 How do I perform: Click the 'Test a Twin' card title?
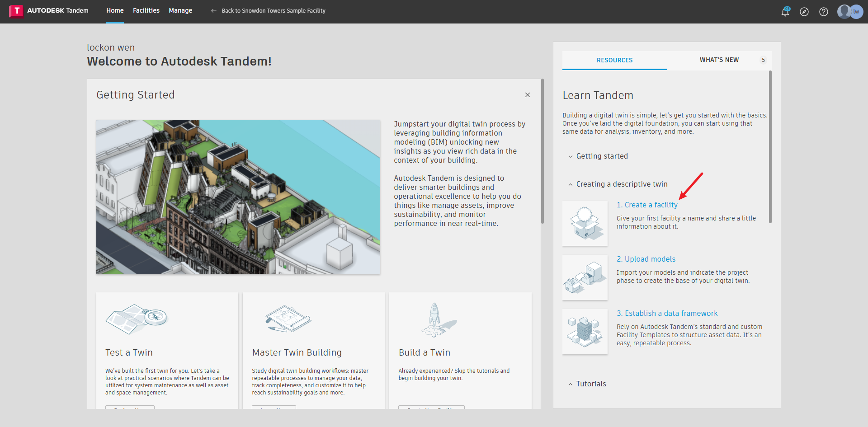[x=129, y=353]
